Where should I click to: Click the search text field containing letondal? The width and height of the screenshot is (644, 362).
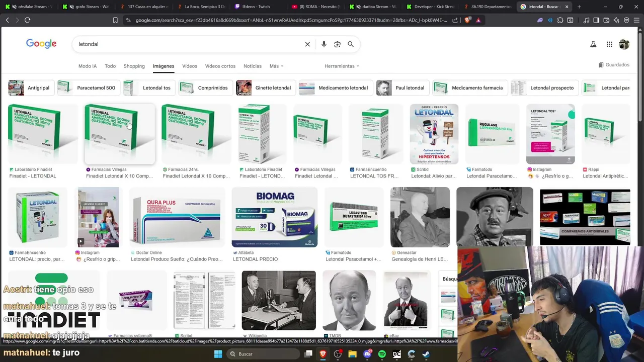pos(189,44)
